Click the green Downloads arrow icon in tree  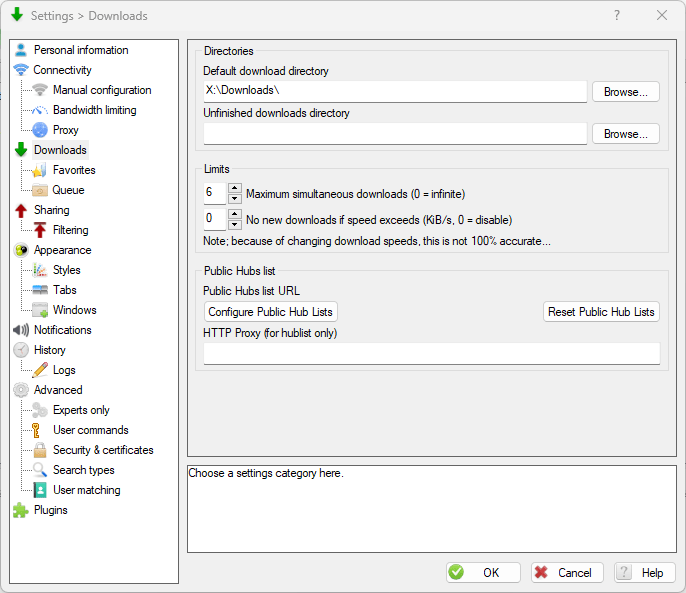[x=21, y=150]
